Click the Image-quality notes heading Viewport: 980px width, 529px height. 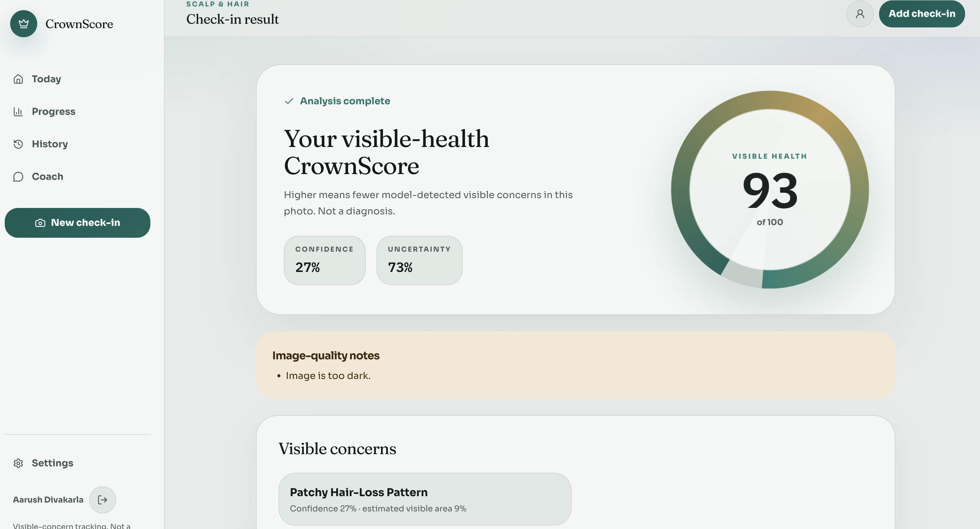(326, 356)
